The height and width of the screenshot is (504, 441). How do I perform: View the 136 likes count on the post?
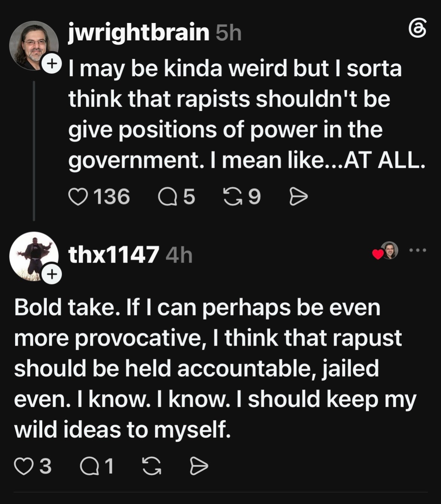coord(112,197)
